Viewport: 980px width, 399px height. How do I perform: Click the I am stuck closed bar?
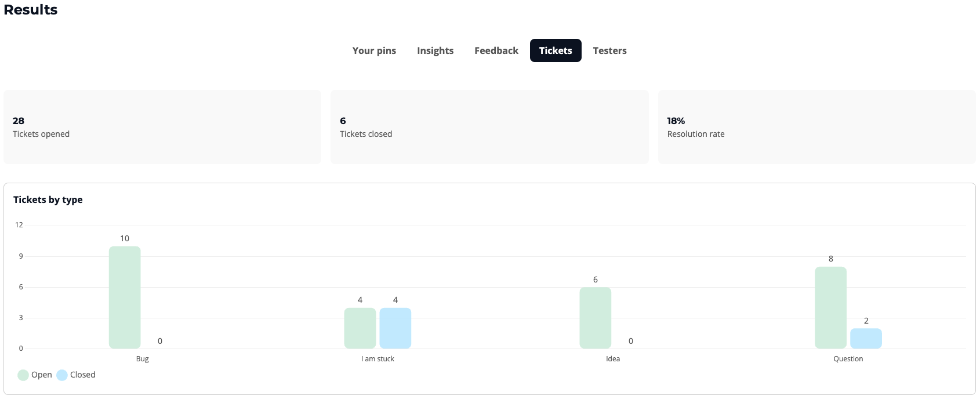(395, 328)
